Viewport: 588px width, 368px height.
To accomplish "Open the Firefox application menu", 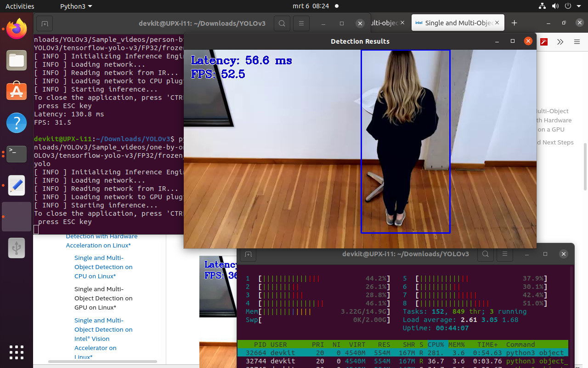I will [x=577, y=42].
